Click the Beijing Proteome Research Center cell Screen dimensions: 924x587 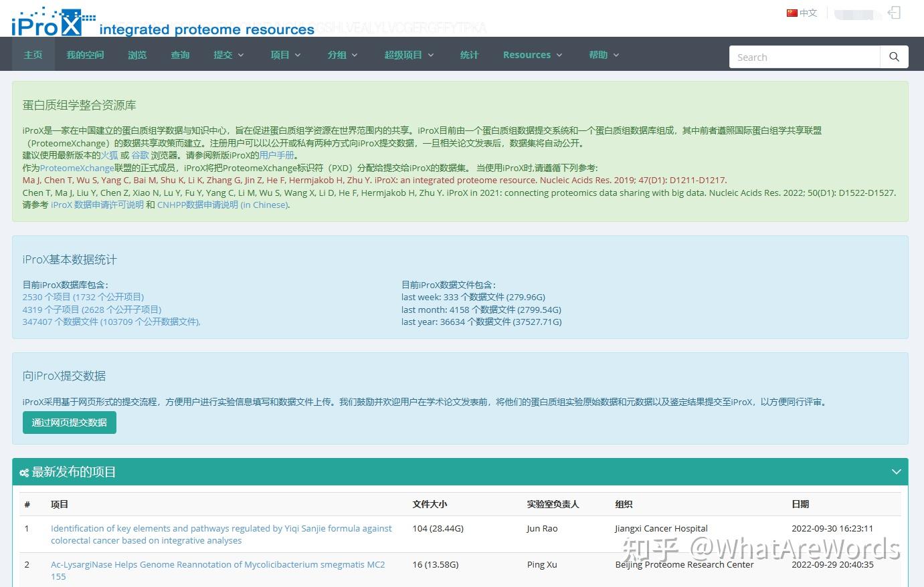click(x=684, y=564)
